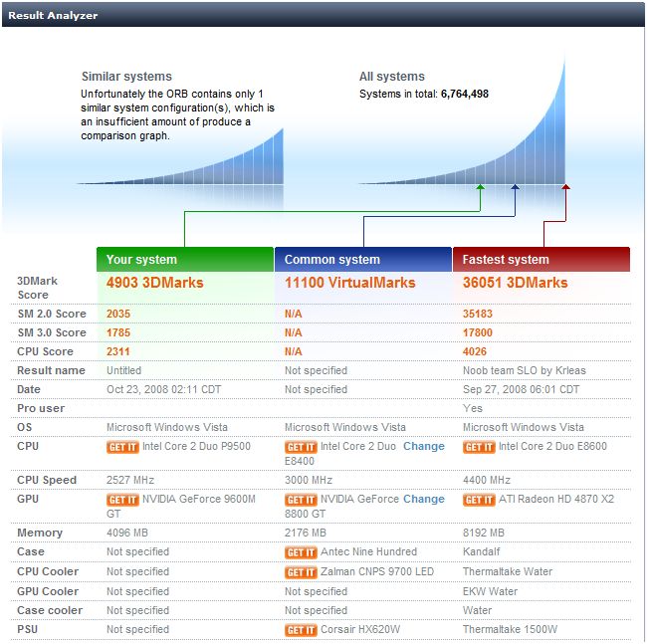Click the red arrow marker on All systems graph
Screen dimensions: 648x644
(x=565, y=187)
